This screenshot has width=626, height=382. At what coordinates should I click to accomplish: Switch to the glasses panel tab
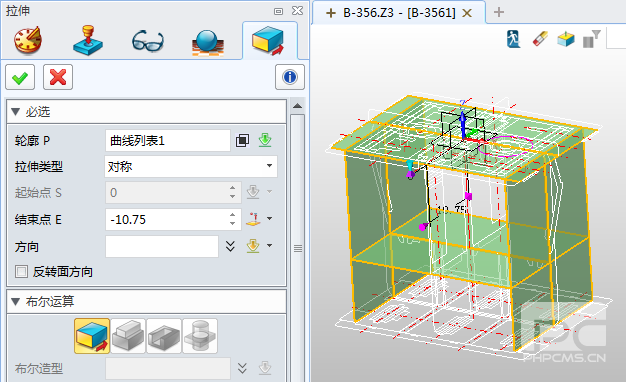(x=148, y=41)
